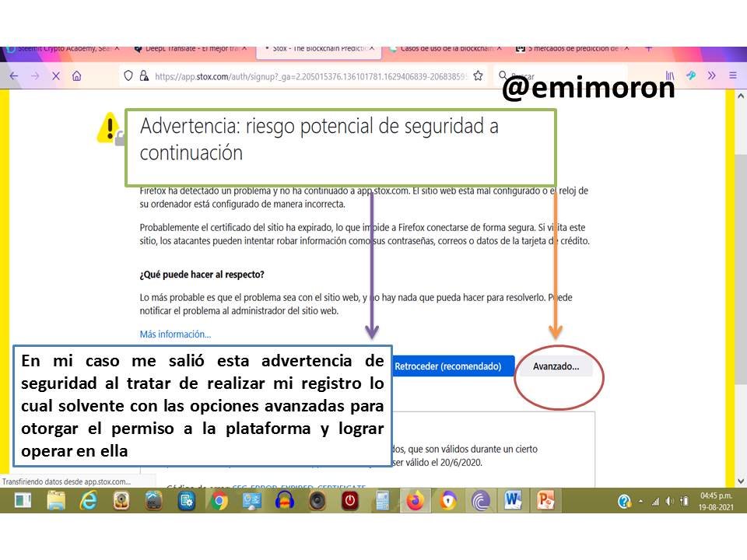Open the Firefox home page icon

point(77,75)
